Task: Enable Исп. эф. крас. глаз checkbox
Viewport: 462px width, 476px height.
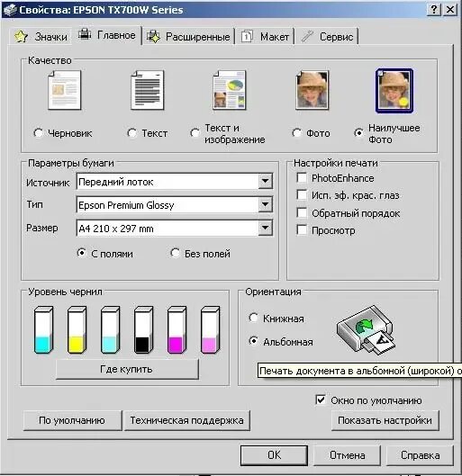Action: coord(302,195)
